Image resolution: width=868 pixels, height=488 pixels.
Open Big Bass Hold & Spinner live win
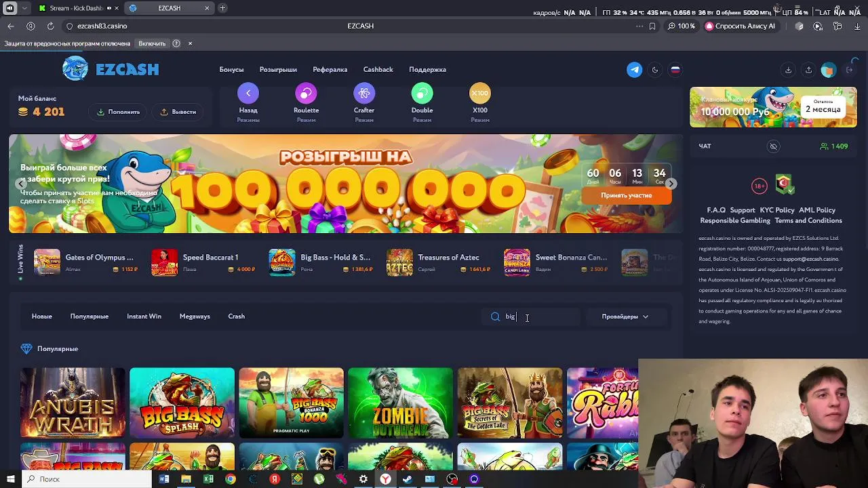tap(321, 262)
